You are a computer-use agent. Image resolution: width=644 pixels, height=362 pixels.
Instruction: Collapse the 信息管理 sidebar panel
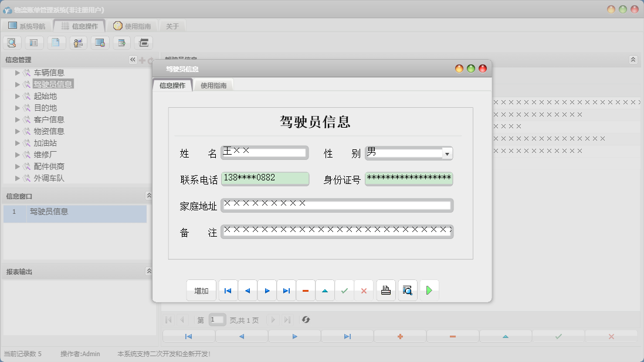(133, 59)
